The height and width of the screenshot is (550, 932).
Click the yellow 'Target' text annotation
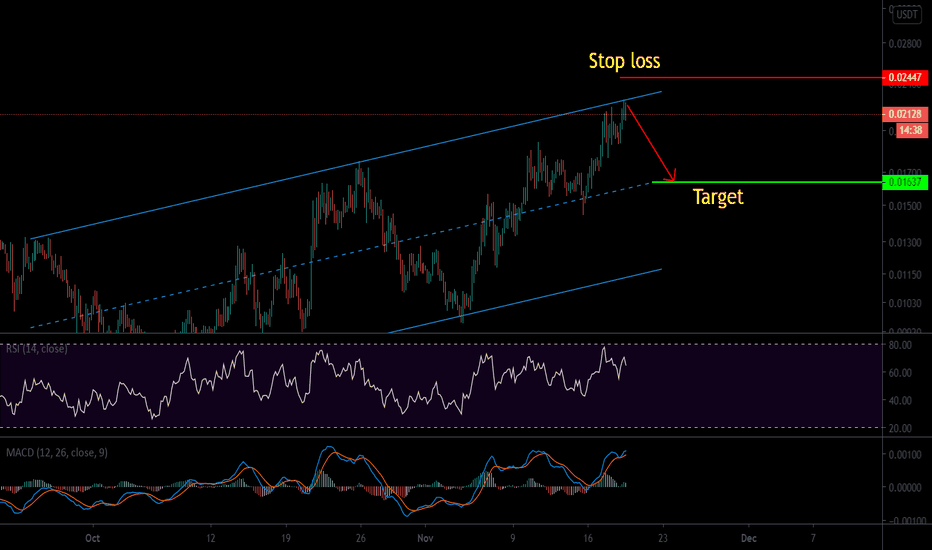click(x=718, y=197)
